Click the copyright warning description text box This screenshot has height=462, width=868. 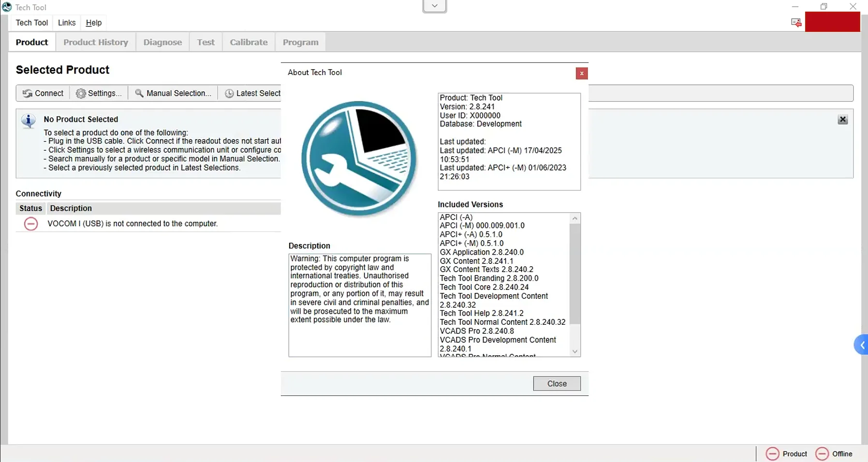(359, 305)
